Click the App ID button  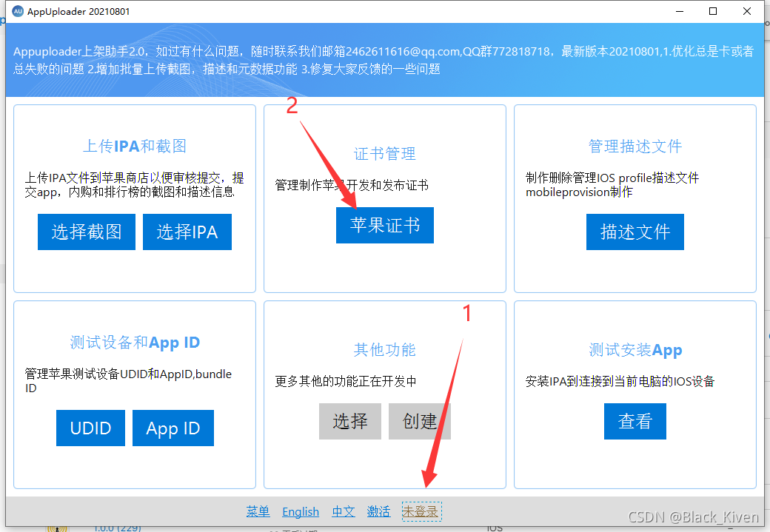click(173, 428)
